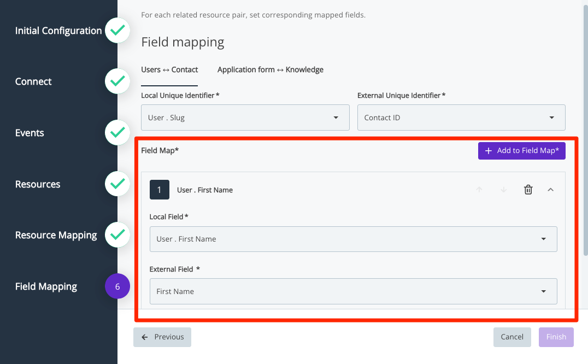
Task: Move User . First Name entry down
Action: click(503, 190)
